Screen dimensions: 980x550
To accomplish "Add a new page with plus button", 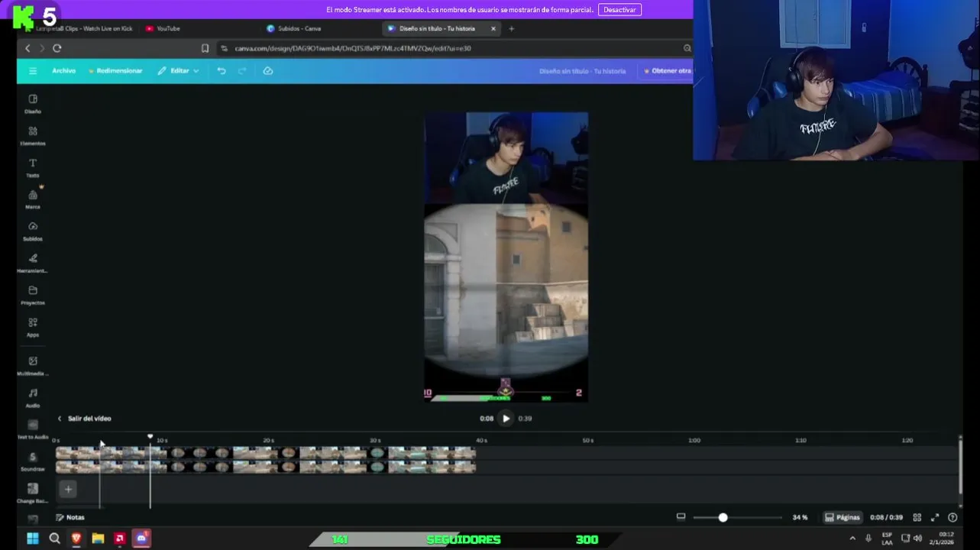I will click(x=68, y=490).
